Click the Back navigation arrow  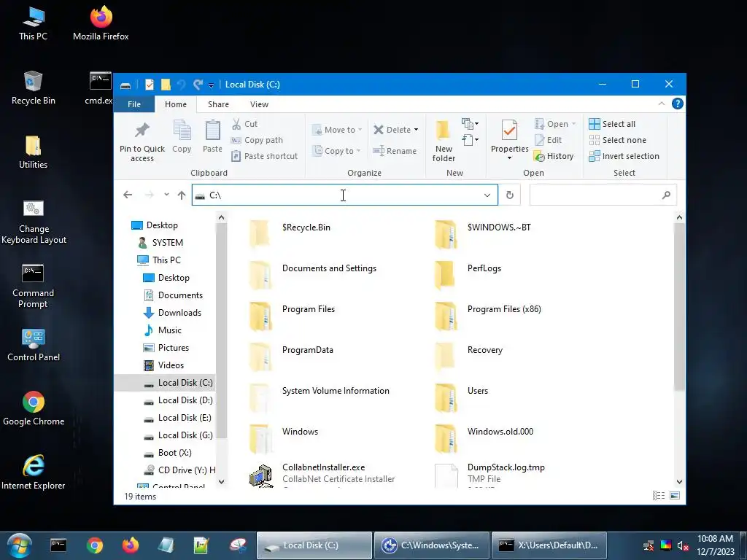(128, 195)
